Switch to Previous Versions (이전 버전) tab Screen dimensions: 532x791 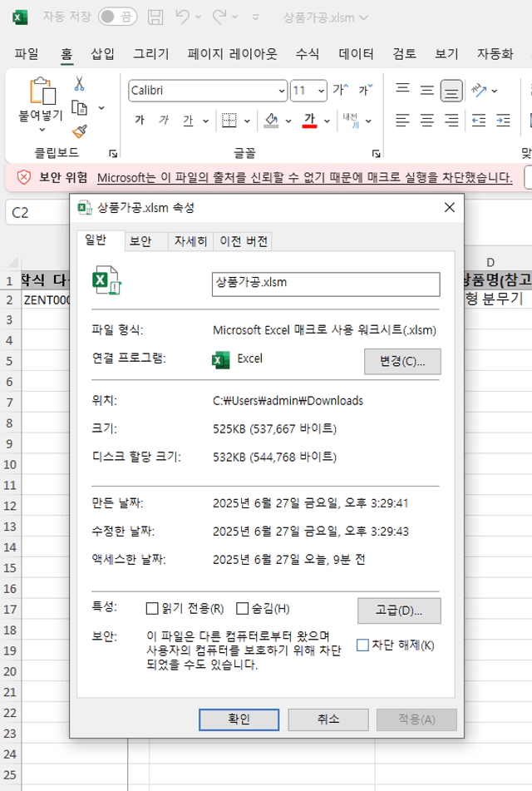click(244, 241)
